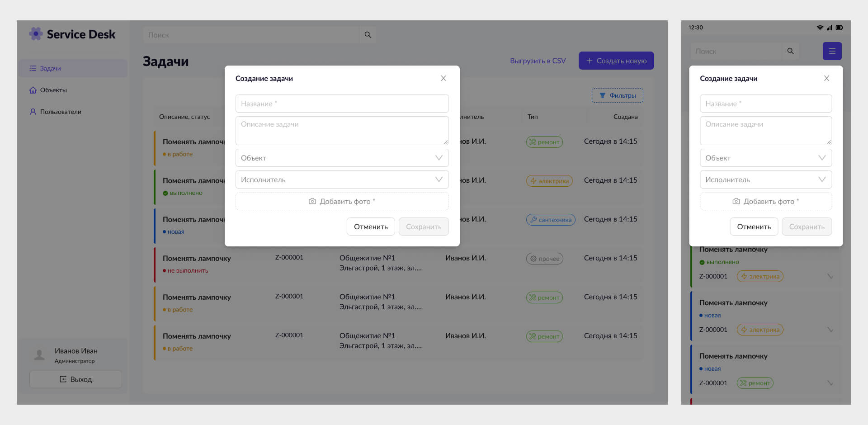Expand mobile новая card with ремонт tag
This screenshot has width=868, height=425.
point(830,383)
